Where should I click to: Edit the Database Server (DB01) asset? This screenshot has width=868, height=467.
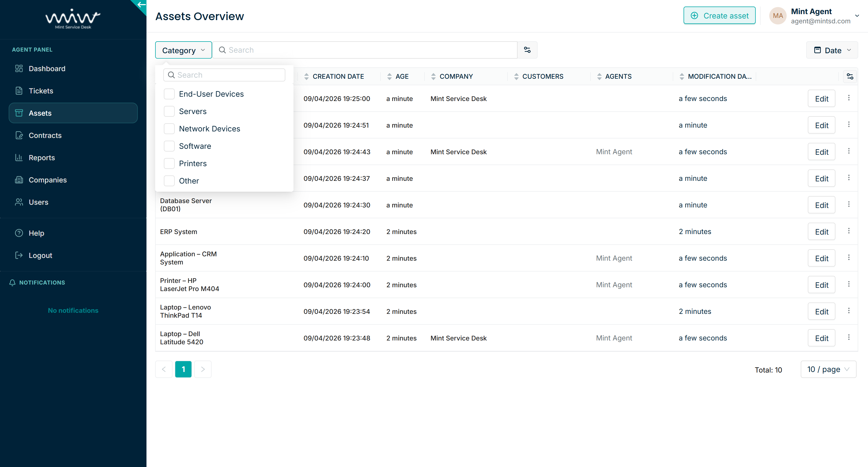coord(821,205)
